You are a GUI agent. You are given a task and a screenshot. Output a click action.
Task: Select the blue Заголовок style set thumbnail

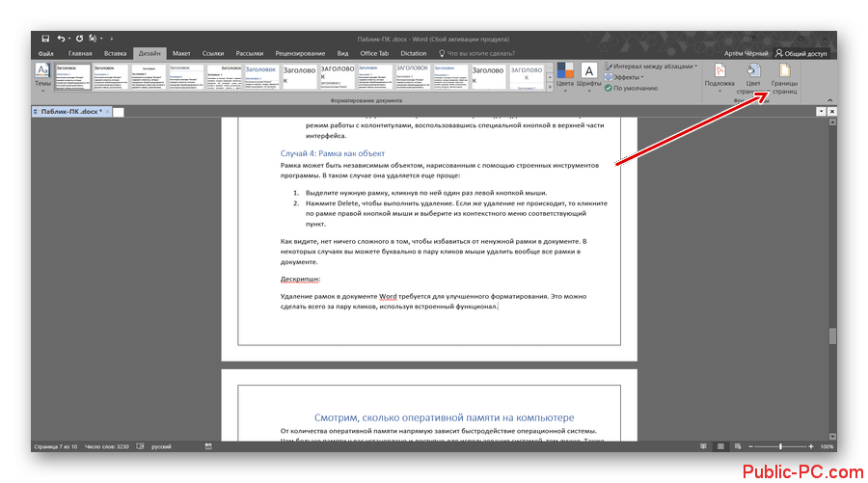(260, 77)
